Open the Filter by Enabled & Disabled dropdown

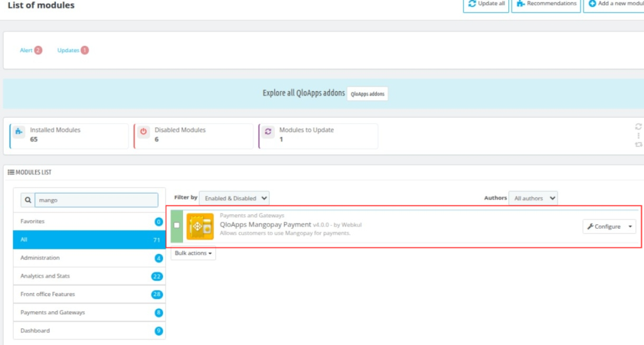234,198
